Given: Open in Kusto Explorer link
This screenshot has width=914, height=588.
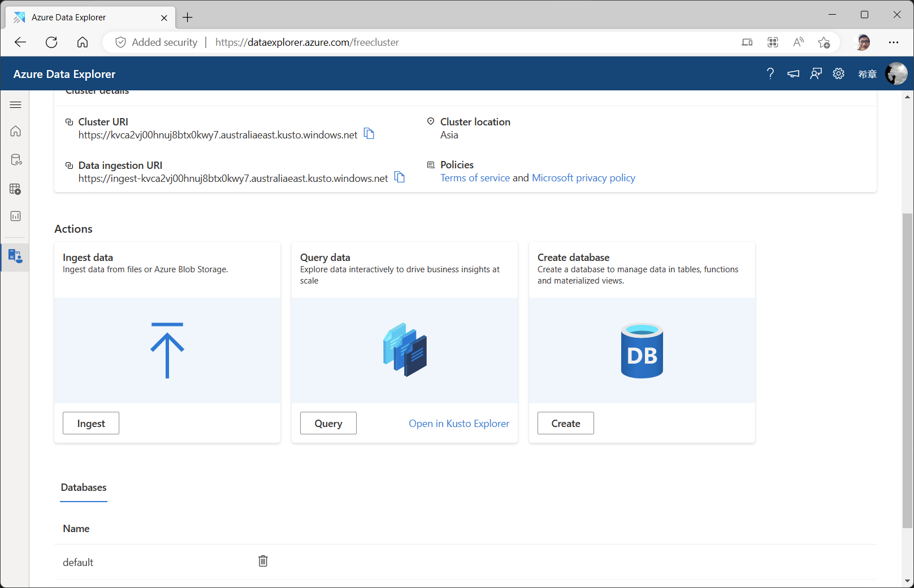Looking at the screenshot, I should click(459, 424).
